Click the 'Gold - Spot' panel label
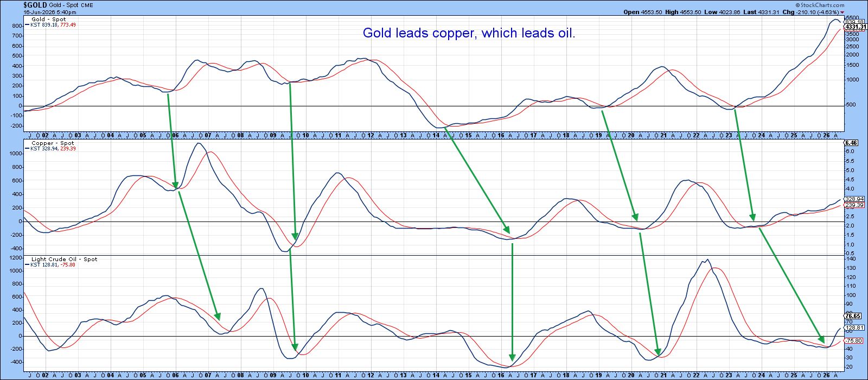868x380 pixels. pos(48,19)
